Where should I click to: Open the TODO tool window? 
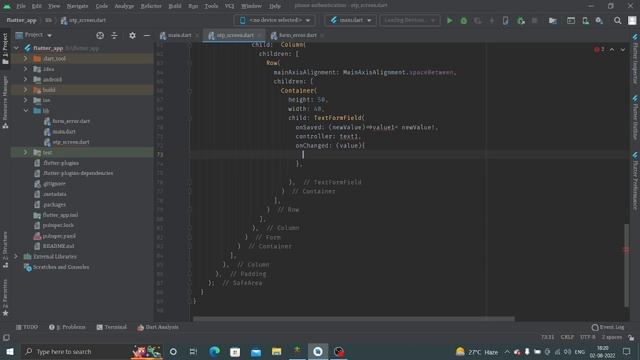(27, 327)
